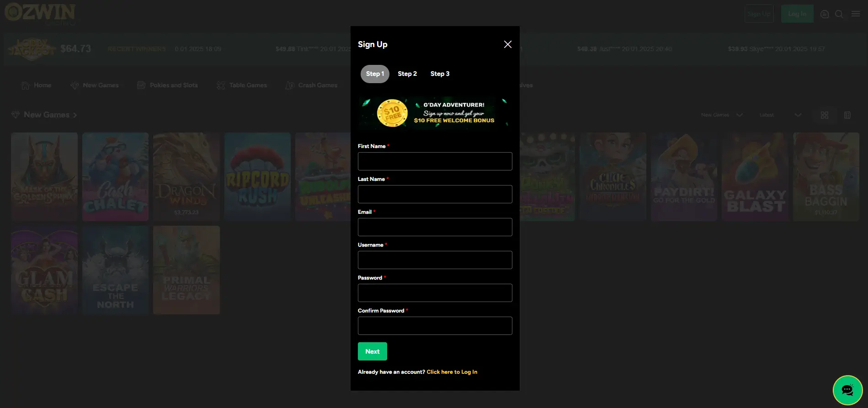Click the Home icon in navigation
This screenshot has width=868, height=408.
coord(26,85)
